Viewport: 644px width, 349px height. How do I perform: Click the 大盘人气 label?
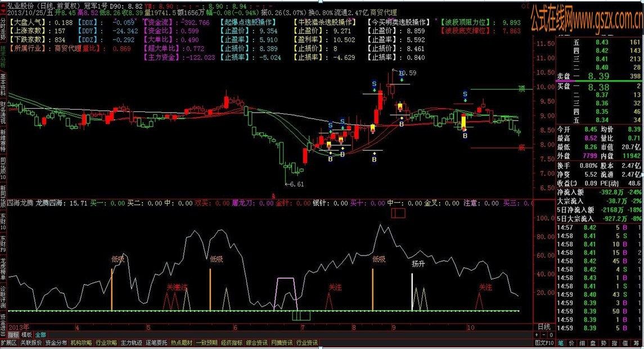tap(27, 23)
